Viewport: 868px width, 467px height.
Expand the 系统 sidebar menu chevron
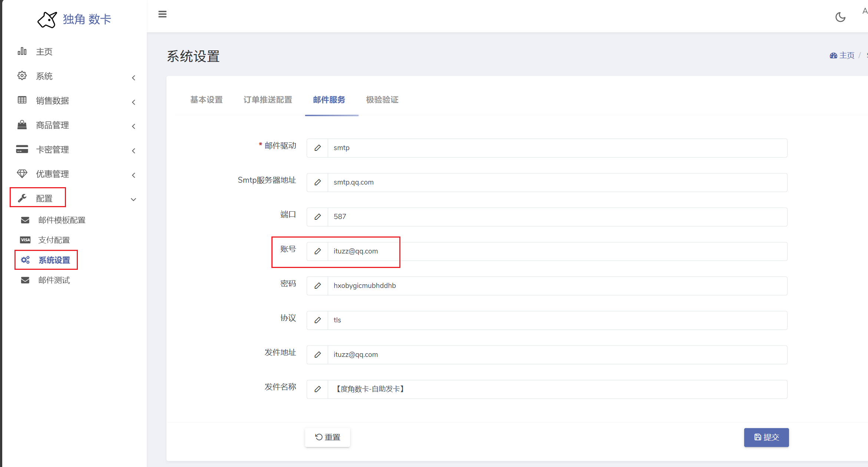click(133, 77)
